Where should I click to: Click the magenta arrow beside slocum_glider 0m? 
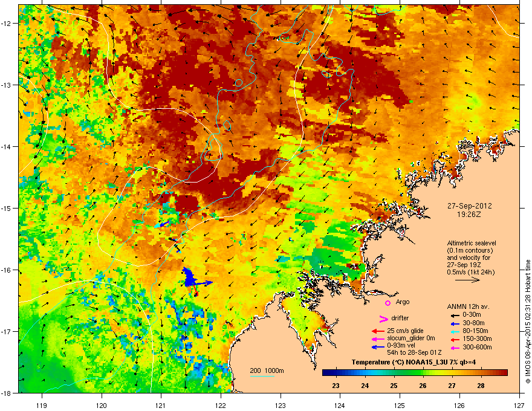(378, 339)
